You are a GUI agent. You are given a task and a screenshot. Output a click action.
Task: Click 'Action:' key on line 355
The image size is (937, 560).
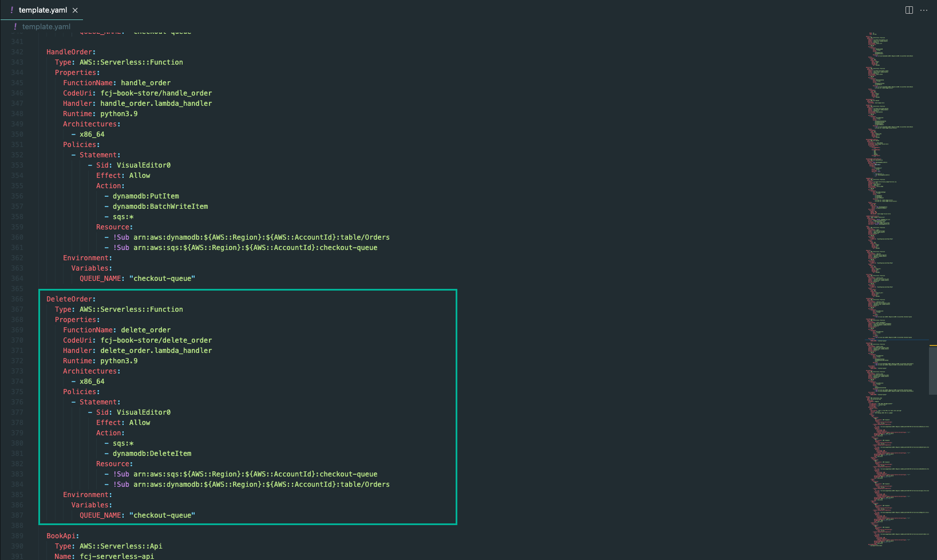110,186
